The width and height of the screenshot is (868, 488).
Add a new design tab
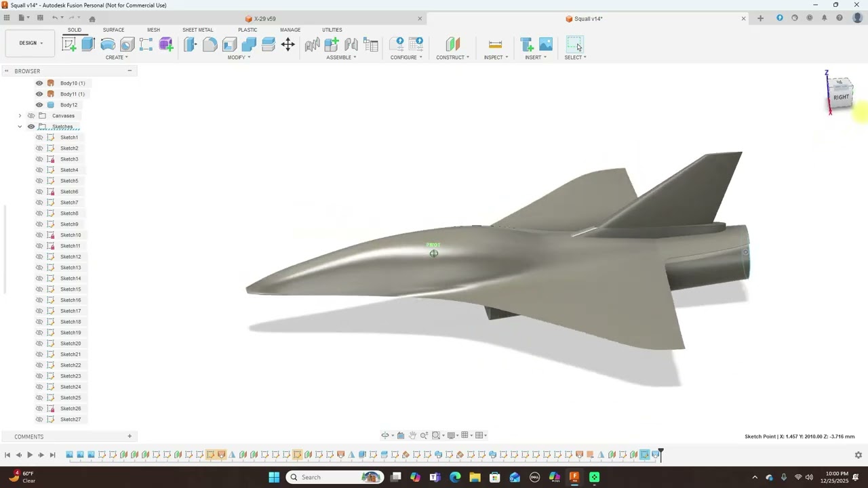(x=760, y=18)
